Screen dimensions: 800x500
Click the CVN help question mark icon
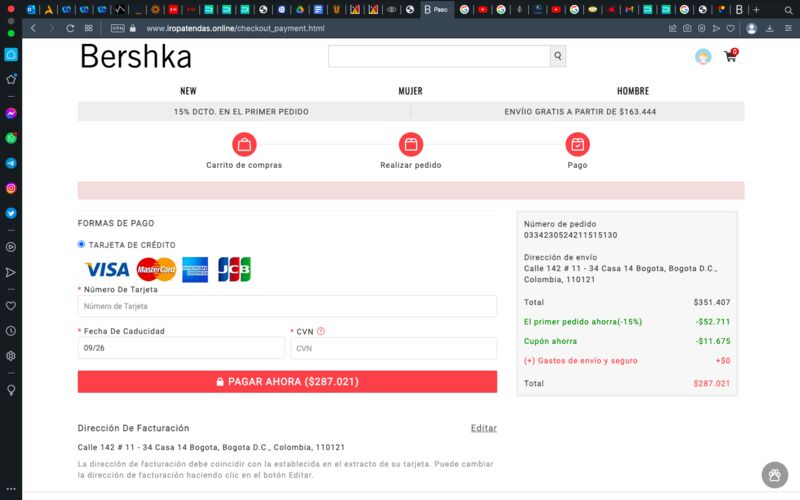(320, 331)
